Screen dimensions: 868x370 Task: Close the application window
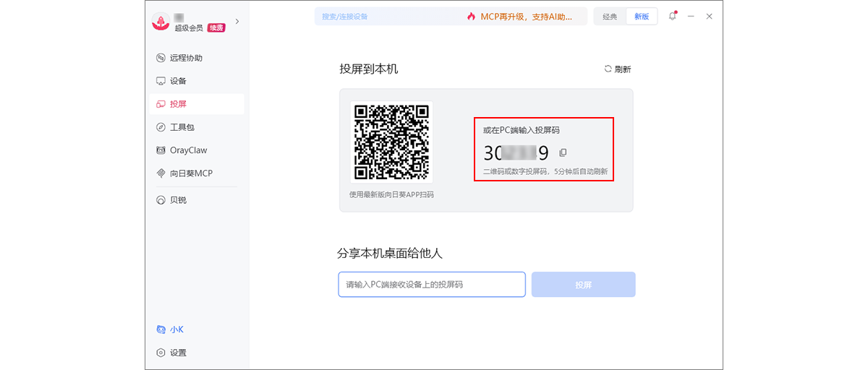tap(710, 16)
